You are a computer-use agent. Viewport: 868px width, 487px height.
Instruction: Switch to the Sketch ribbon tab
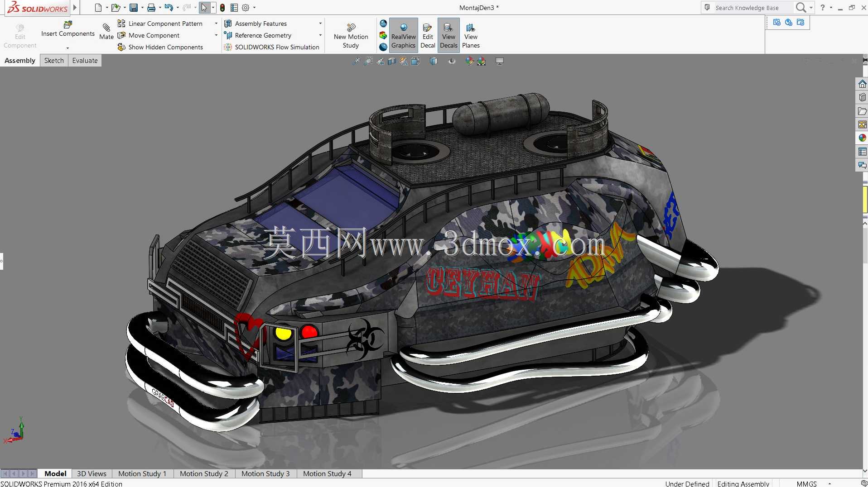tap(54, 61)
